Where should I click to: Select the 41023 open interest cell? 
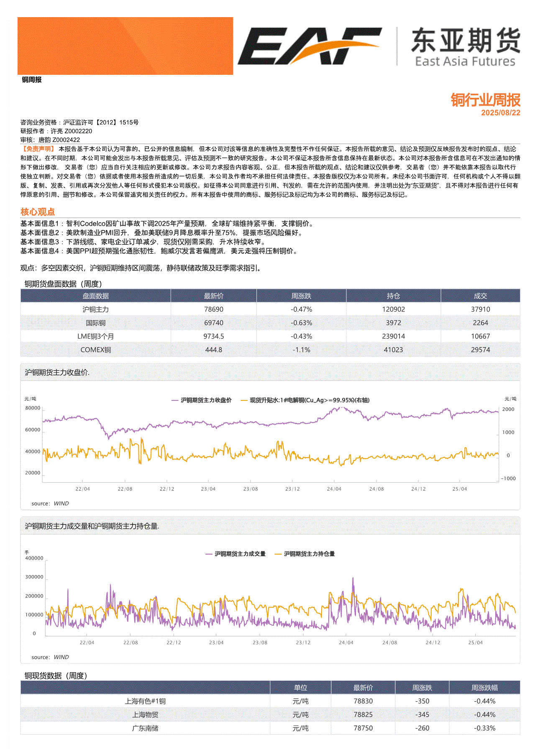point(394,350)
